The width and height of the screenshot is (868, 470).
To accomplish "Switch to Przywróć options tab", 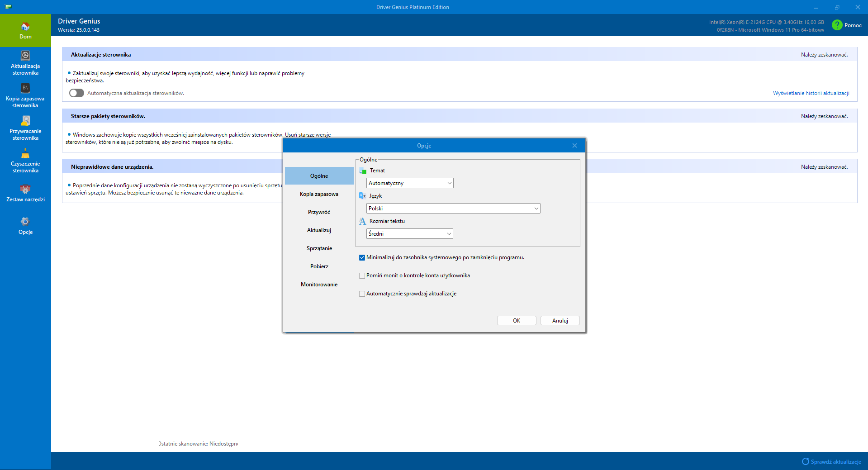I will 319,212.
